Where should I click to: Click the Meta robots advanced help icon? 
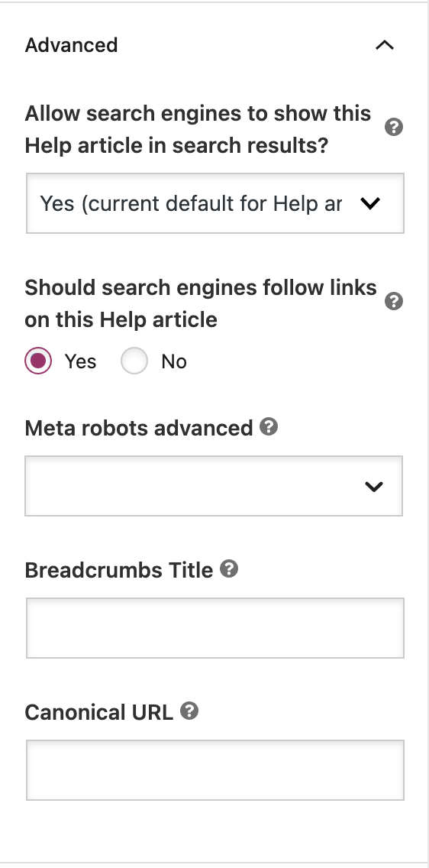[x=269, y=427]
